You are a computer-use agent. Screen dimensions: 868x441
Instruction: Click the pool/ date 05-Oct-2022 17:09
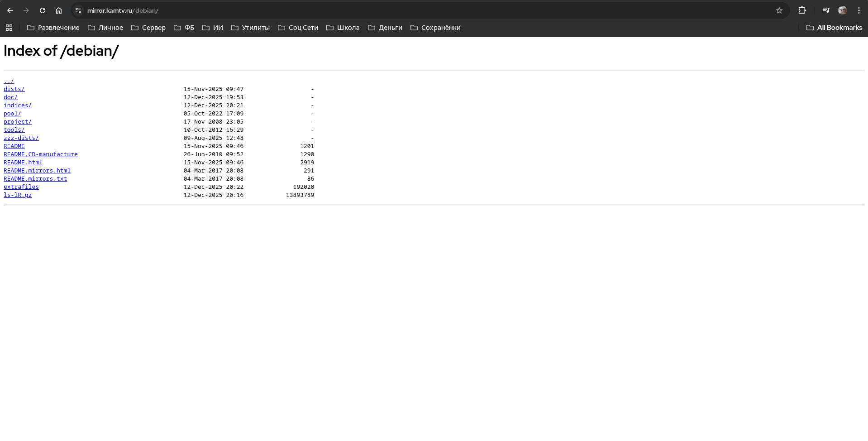(214, 114)
